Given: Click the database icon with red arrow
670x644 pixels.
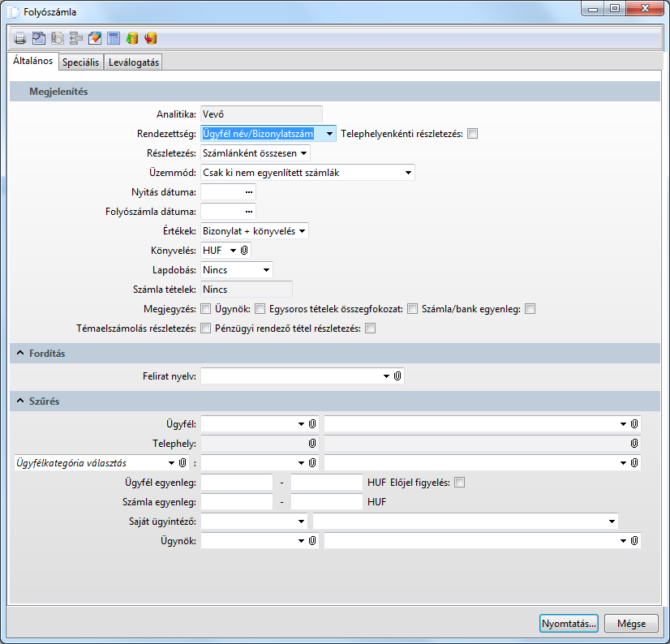Looking at the screenshot, I should (151, 38).
